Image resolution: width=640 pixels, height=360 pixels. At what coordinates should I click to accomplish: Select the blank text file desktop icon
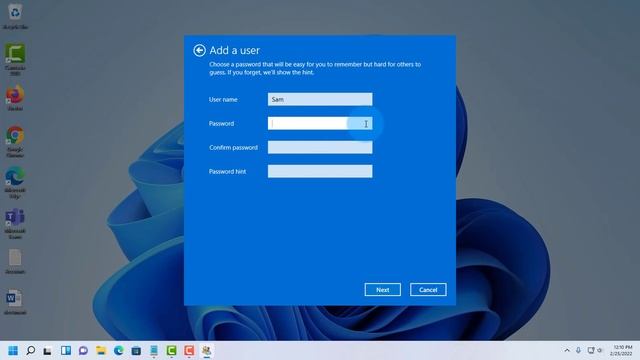15,261
